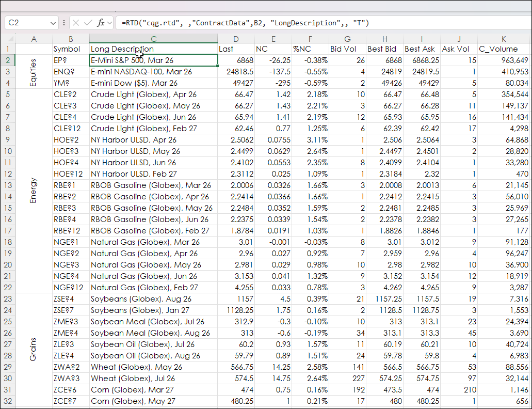The height and width of the screenshot is (409, 532).
Task: Click the Enter checkmark in formula bar
Action: pyautogui.click(x=88, y=23)
